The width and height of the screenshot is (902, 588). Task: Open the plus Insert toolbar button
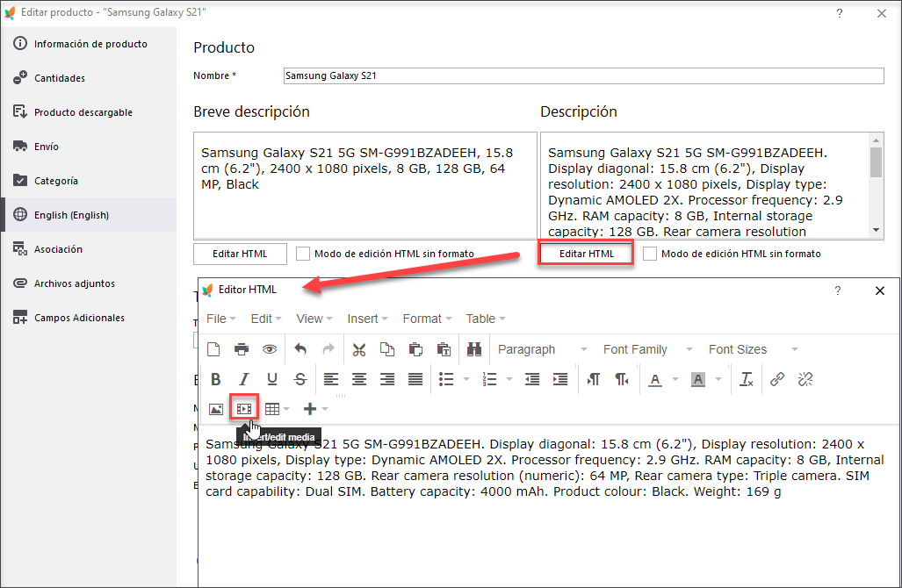[310, 409]
